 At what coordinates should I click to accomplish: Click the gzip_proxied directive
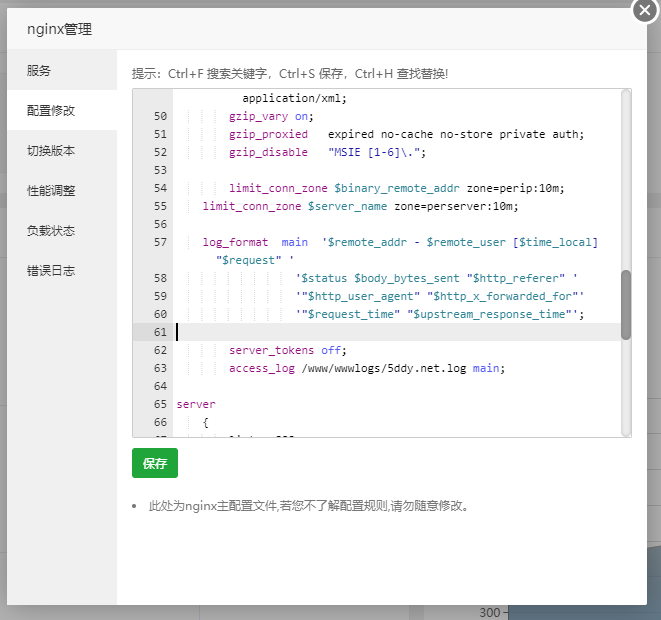tap(268, 134)
